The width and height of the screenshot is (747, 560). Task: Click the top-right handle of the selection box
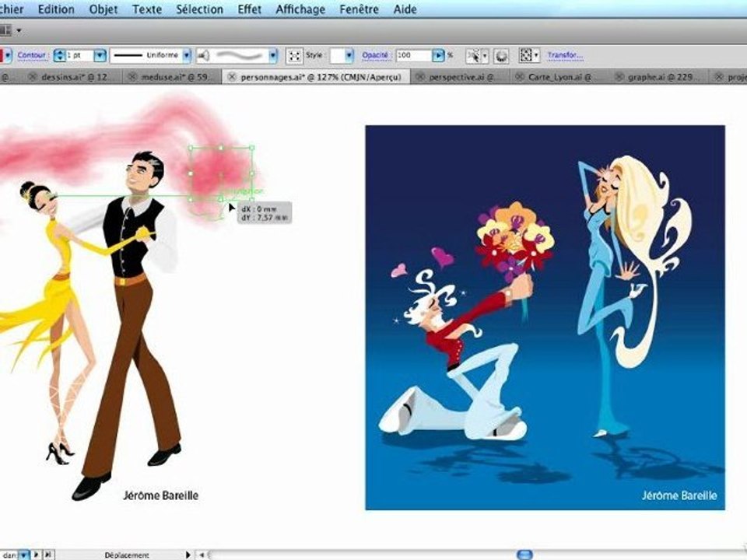[251, 148]
